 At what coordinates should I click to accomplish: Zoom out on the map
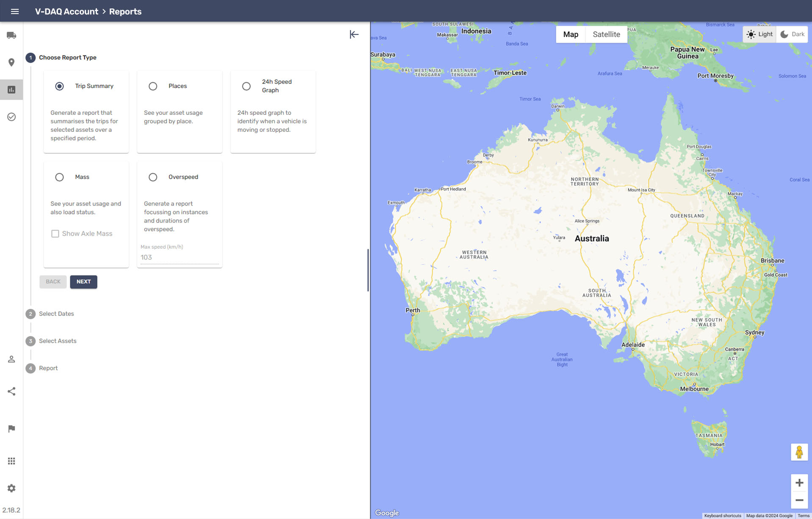[799, 500]
